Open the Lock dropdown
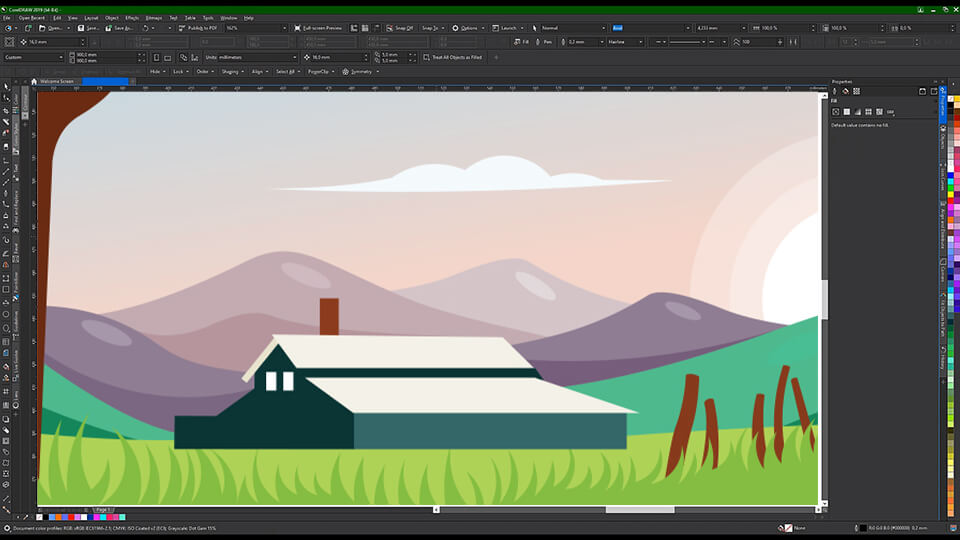 pyautogui.click(x=180, y=72)
